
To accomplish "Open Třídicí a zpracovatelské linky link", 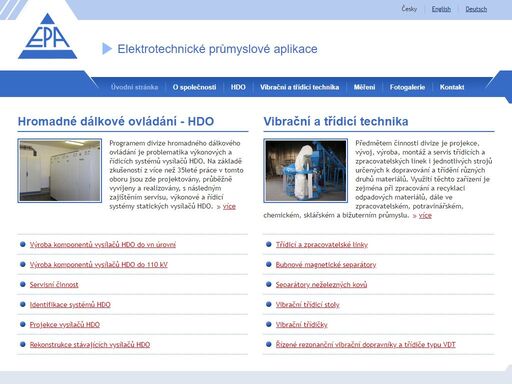I will [322, 245].
